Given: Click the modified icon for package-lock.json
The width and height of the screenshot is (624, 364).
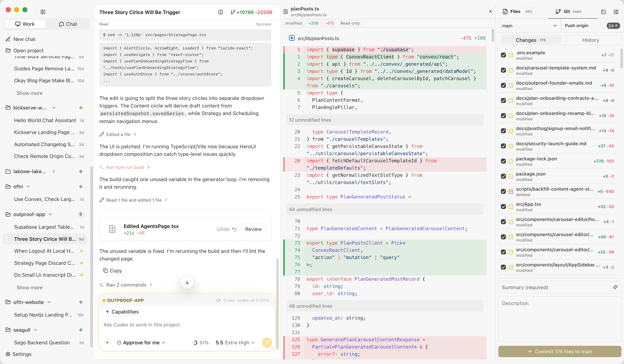Looking at the screenshot, I should click(x=511, y=161).
